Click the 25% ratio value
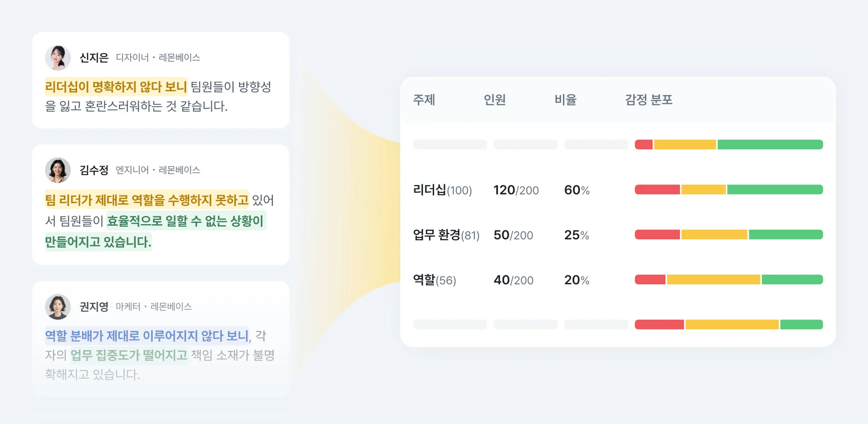 point(576,235)
